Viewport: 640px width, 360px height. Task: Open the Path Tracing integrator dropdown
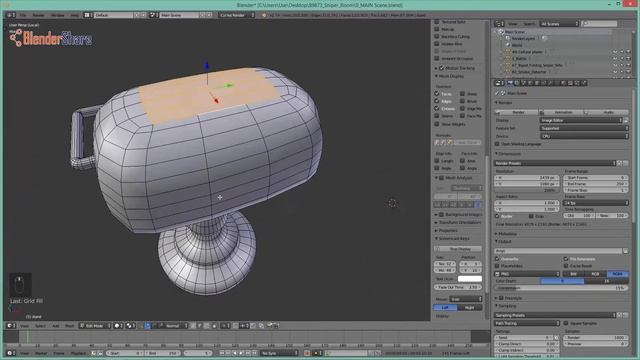[527, 323]
